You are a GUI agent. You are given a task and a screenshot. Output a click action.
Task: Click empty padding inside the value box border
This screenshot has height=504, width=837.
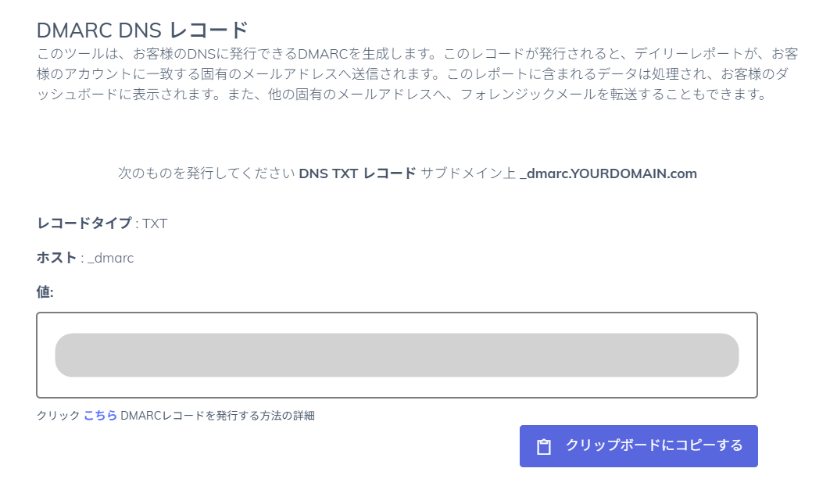point(396,387)
